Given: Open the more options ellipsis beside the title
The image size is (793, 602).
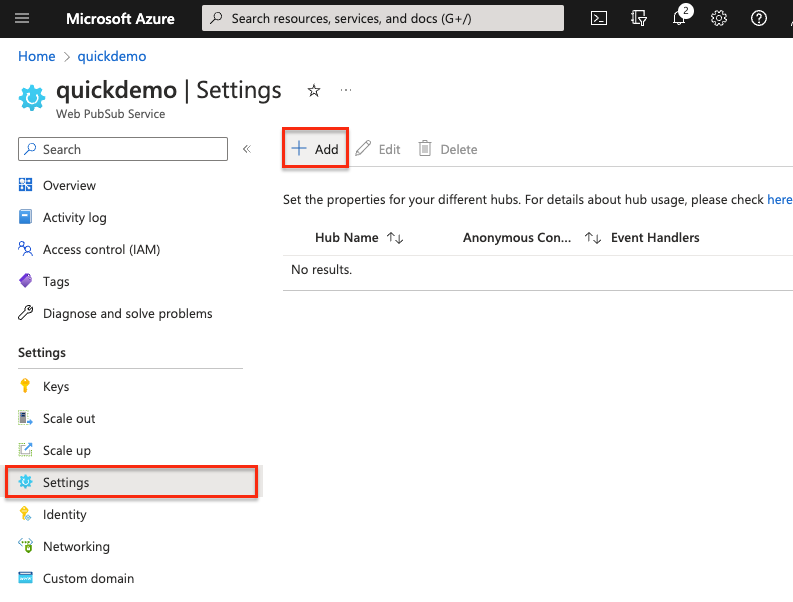Looking at the screenshot, I should click(x=346, y=91).
